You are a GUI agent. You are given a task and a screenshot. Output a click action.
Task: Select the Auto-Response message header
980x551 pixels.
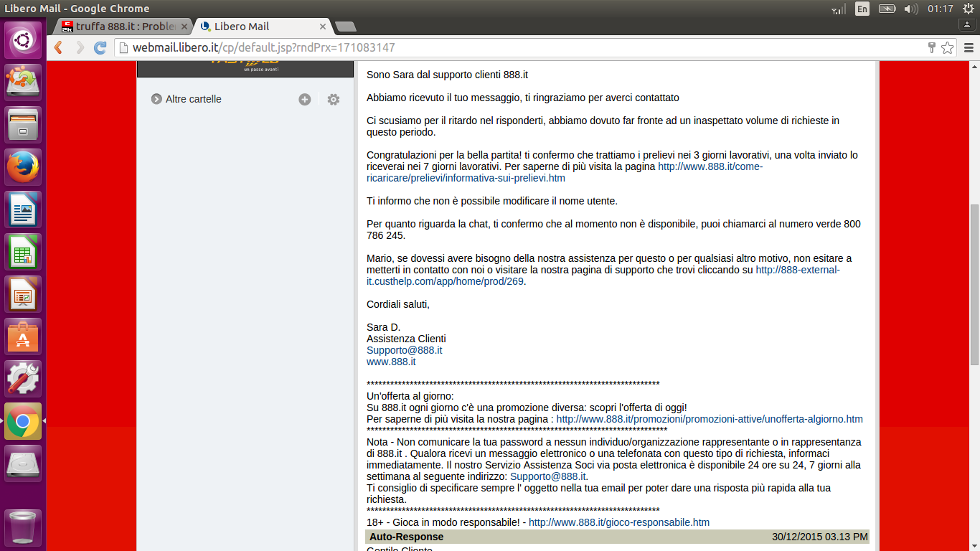pos(617,537)
